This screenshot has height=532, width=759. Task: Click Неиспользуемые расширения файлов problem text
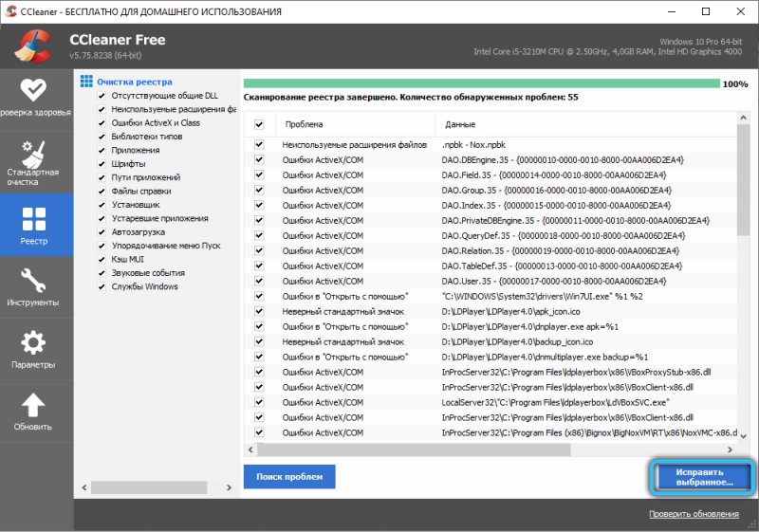click(354, 144)
